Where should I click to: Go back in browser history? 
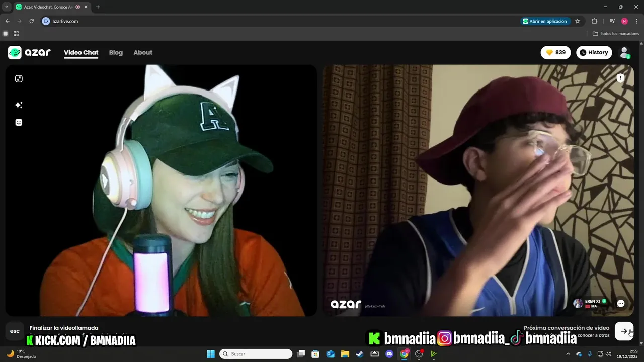(x=7, y=21)
